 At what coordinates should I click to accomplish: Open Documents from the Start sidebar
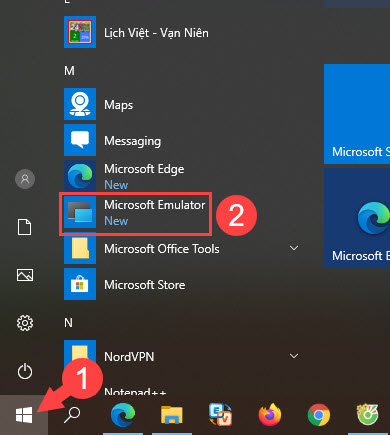25,227
